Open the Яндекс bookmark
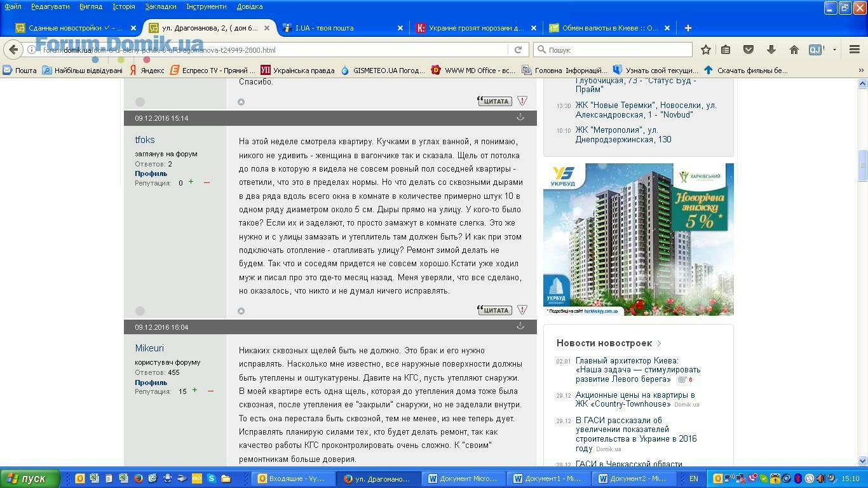 point(147,71)
